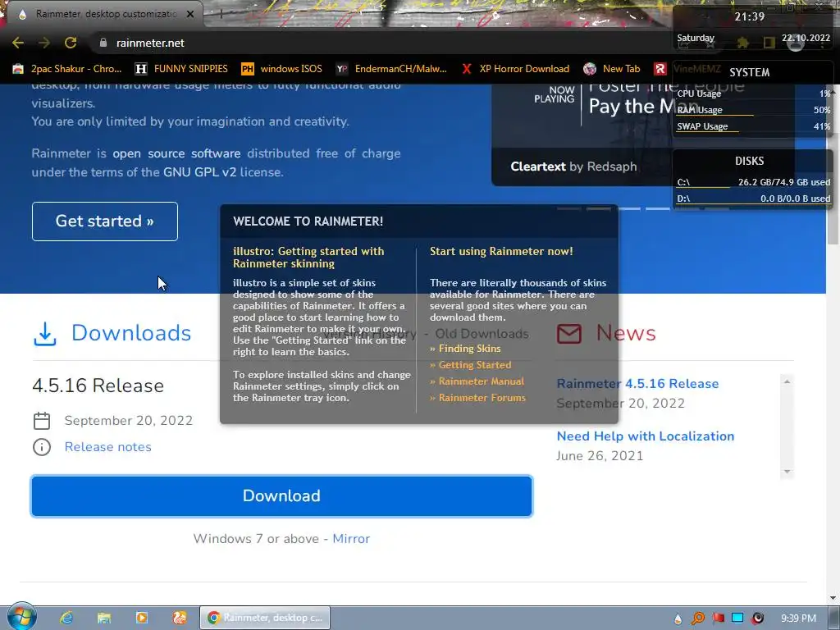Click the Old Downloads link
840x630 pixels.
pos(482,333)
